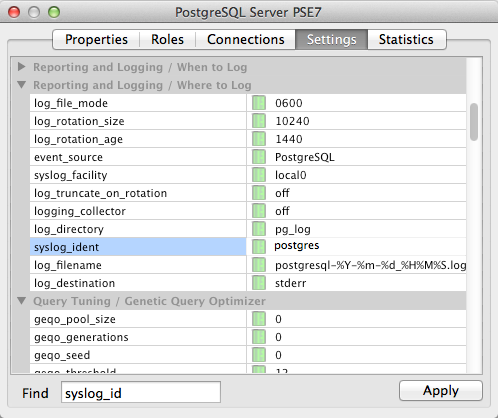Click the Find input field
Screen dimensions: 498x418
(x=141, y=392)
